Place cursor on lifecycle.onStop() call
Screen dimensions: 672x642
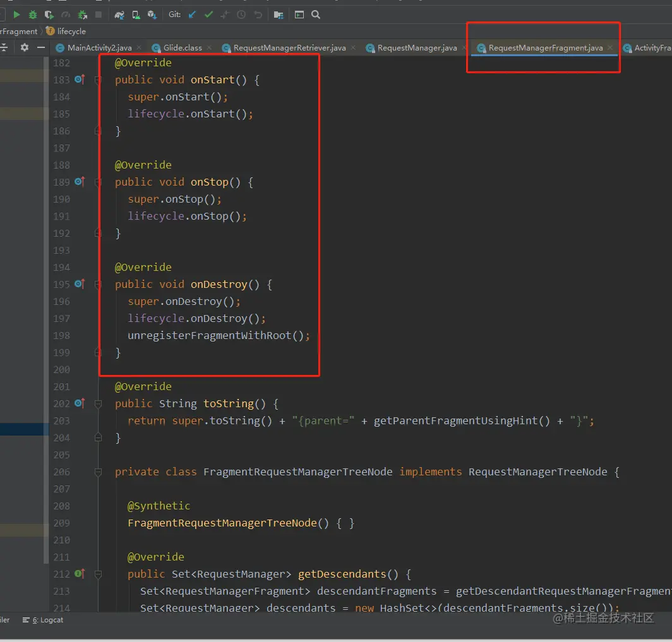[x=188, y=217]
